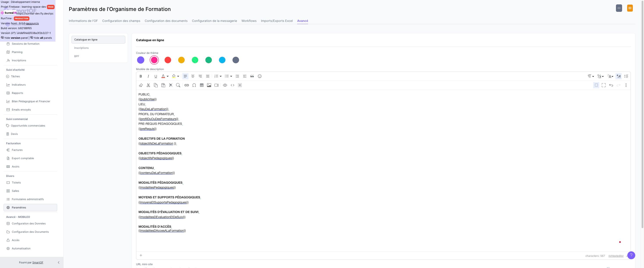Viewport: 644px width, 268px height.
Task: Open the font color dropdown arrow
Action: click(x=167, y=76)
